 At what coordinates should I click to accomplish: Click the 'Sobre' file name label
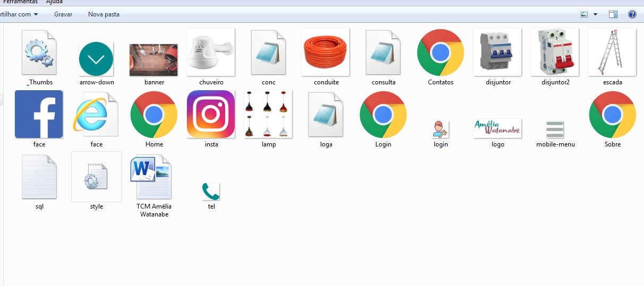coord(613,144)
